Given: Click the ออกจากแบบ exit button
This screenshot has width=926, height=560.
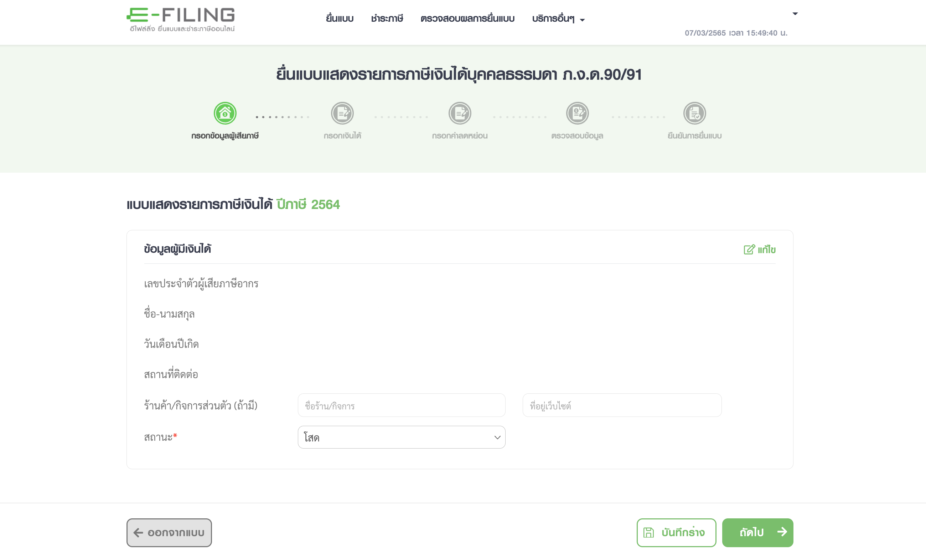Looking at the screenshot, I should [169, 533].
